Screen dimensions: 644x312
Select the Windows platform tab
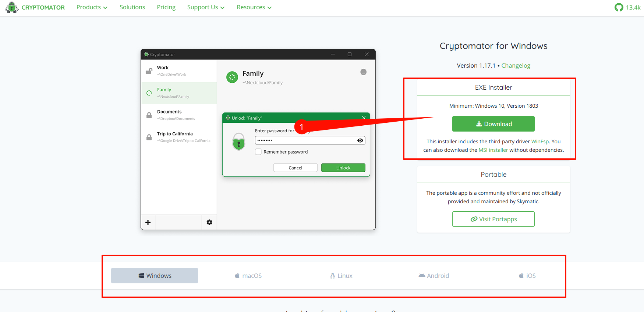point(155,276)
